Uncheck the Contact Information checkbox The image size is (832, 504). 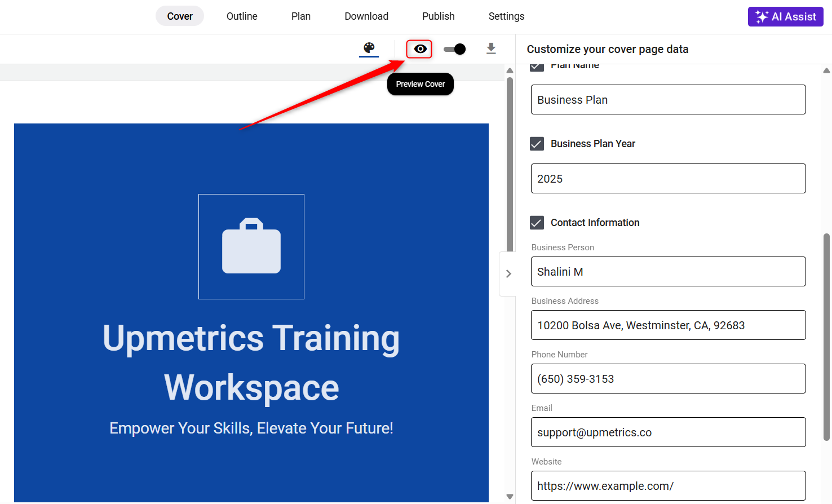click(x=537, y=223)
